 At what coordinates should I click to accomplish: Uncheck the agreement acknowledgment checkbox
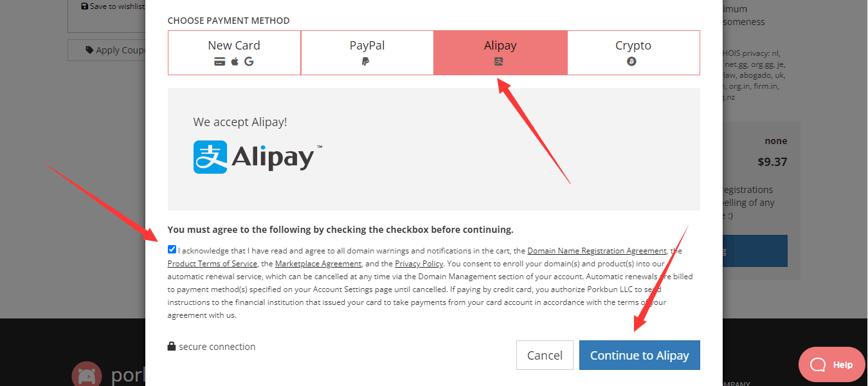tap(172, 250)
